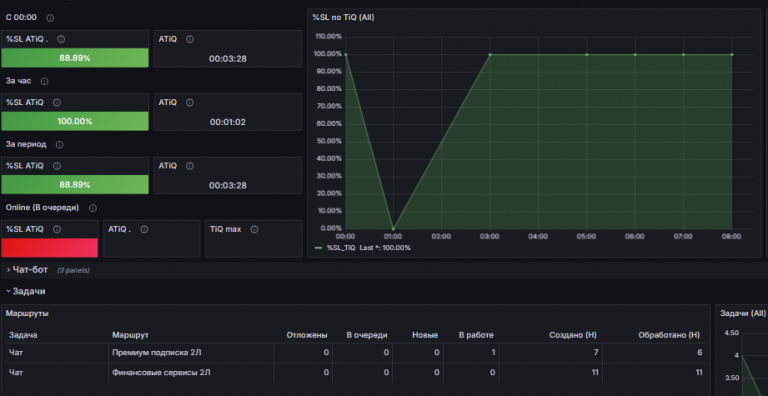Click info icon beside За период heading
This screenshot has width=768, height=396.
59,145
